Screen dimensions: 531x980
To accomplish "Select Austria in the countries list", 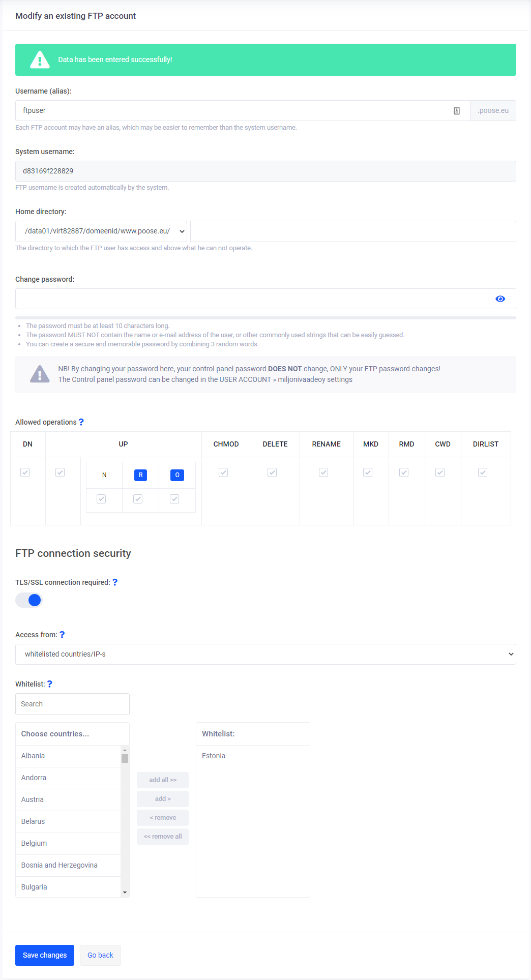I will point(33,799).
